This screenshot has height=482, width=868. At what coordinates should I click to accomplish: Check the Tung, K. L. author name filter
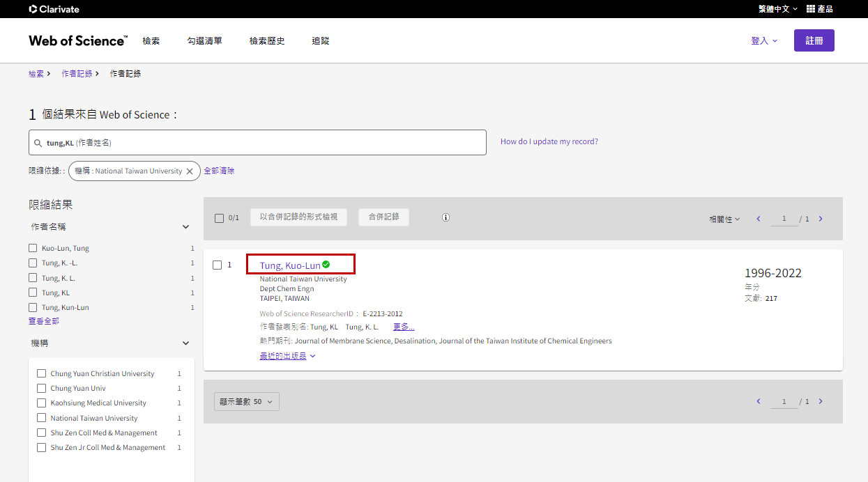(x=33, y=278)
